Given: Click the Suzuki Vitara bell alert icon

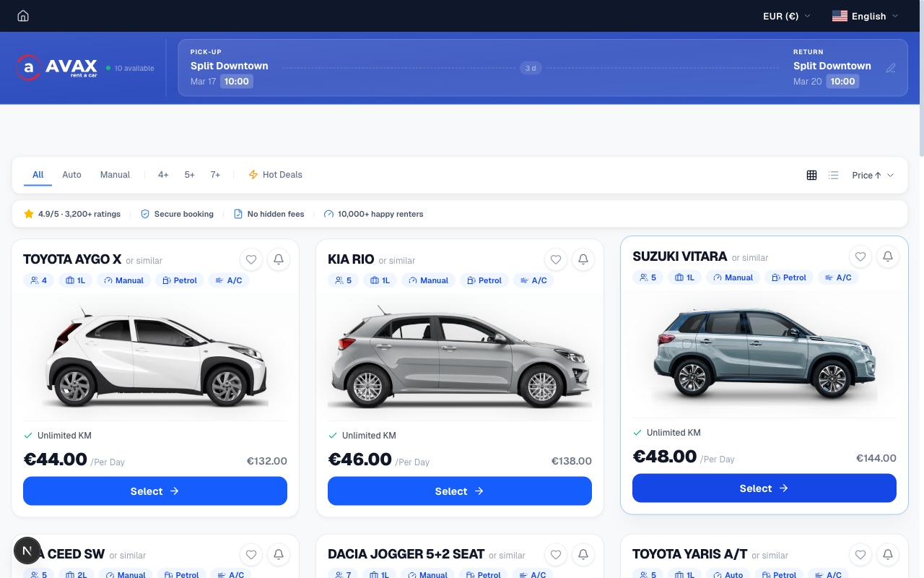Looking at the screenshot, I should coord(888,256).
